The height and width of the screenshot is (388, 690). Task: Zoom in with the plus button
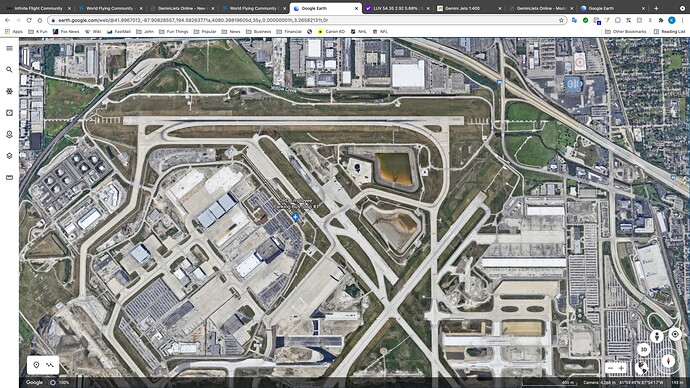coord(621,368)
